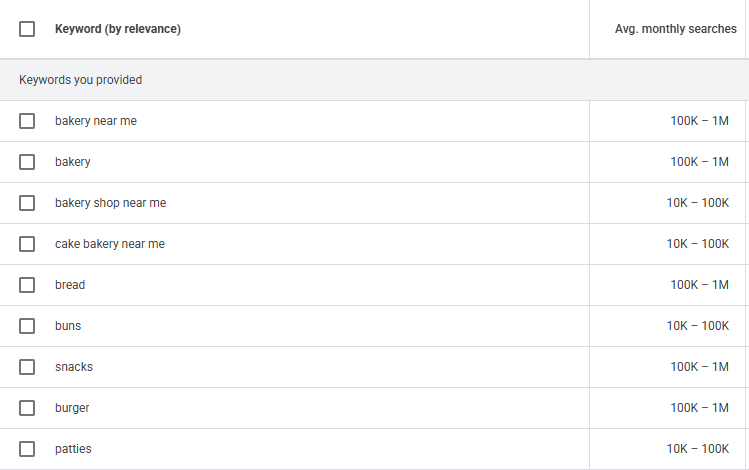Sort by the Keyword (by relevance) header
749x470 pixels.
118,29
